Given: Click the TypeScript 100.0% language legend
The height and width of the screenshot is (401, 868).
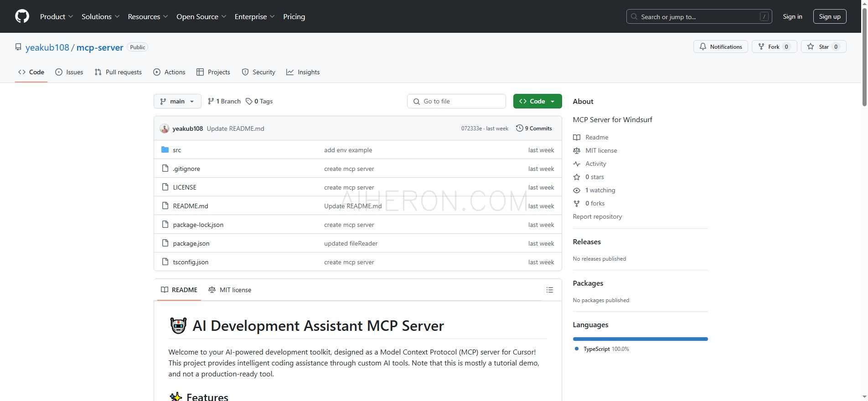Looking at the screenshot, I should [602, 349].
